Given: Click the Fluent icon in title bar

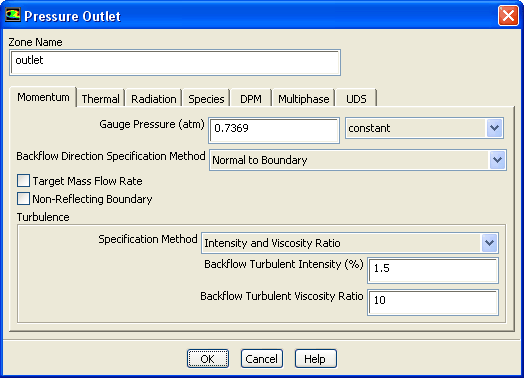Looking at the screenshot, I should point(13,15).
